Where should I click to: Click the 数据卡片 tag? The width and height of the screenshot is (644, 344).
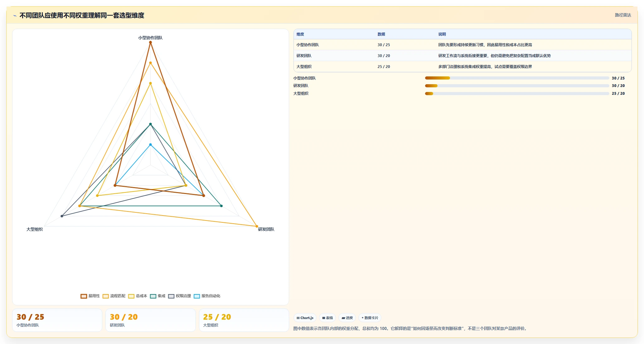click(370, 318)
